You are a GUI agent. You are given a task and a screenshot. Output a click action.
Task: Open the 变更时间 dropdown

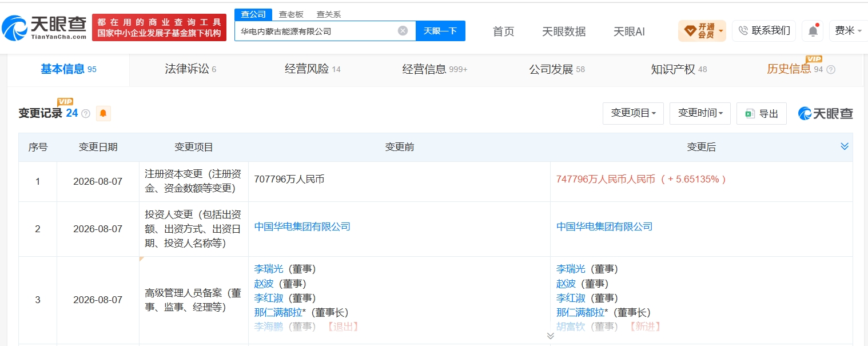point(700,113)
